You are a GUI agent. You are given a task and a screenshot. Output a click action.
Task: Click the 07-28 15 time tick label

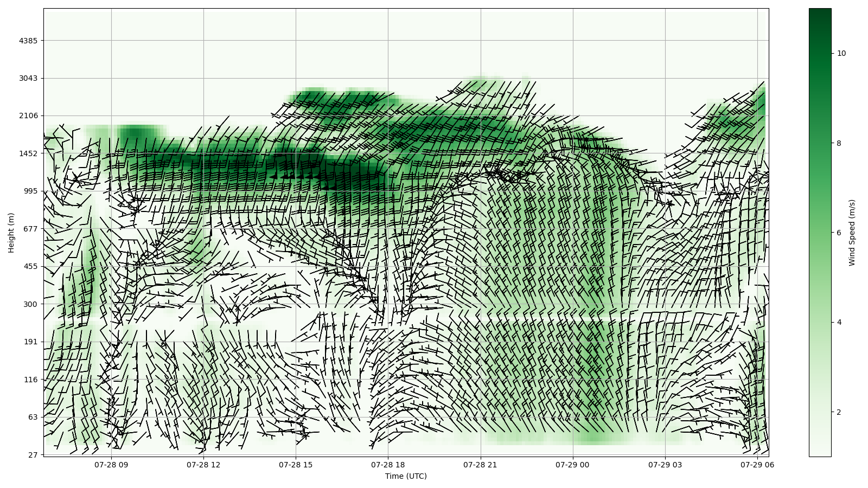pyautogui.click(x=296, y=465)
